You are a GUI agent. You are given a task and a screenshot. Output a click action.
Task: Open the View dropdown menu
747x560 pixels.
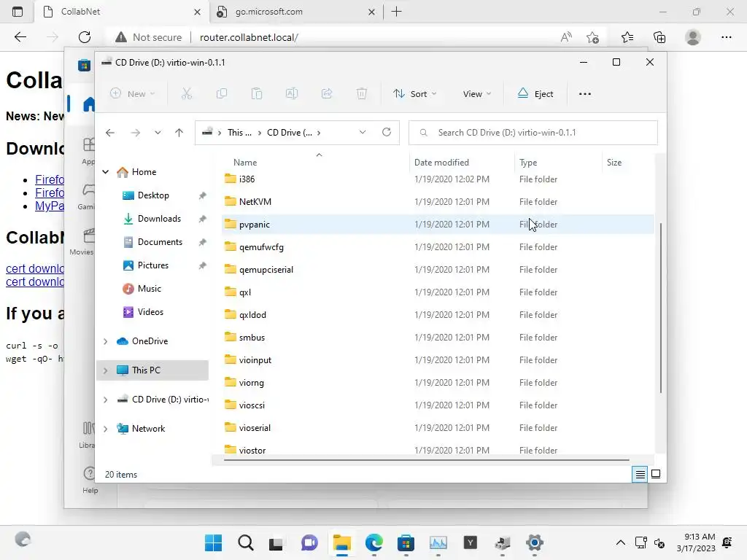pyautogui.click(x=477, y=94)
